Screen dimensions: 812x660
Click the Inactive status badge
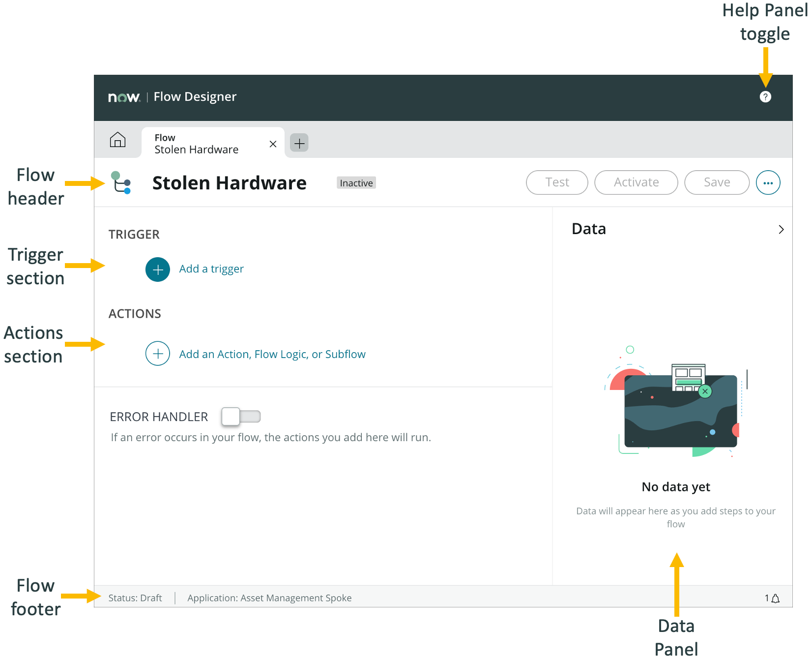coord(356,182)
